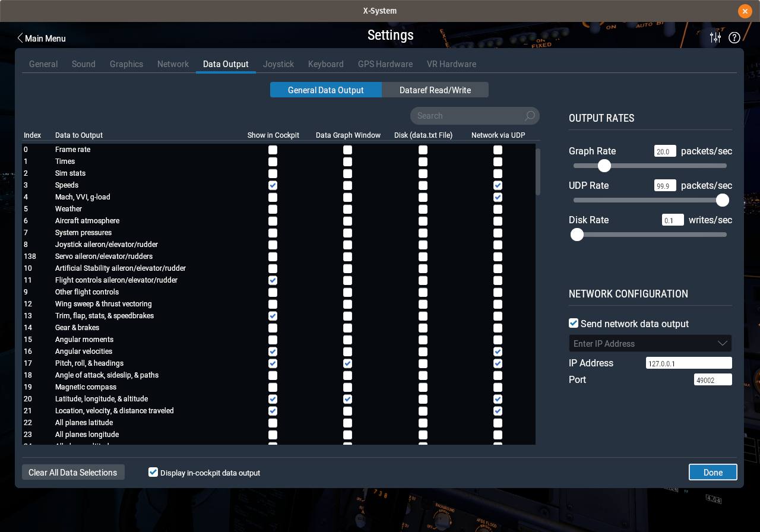The image size is (760, 532).
Task: Check Weather Disk data.txt File checkbox
Action: coord(423,209)
